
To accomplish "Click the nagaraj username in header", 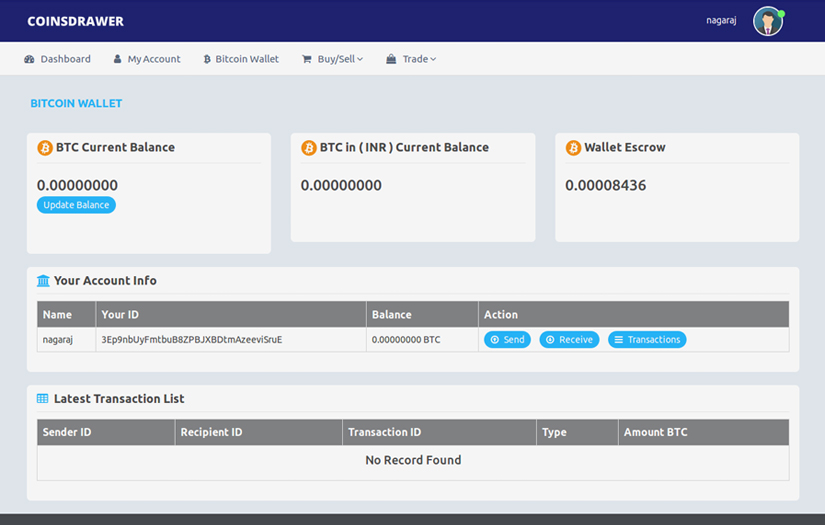I will pos(721,21).
